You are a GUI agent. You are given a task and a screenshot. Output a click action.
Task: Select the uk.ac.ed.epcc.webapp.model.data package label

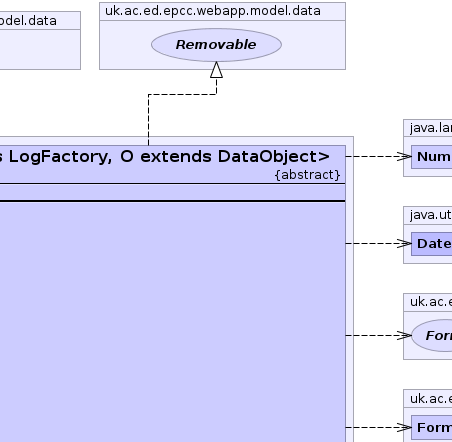pos(213,11)
